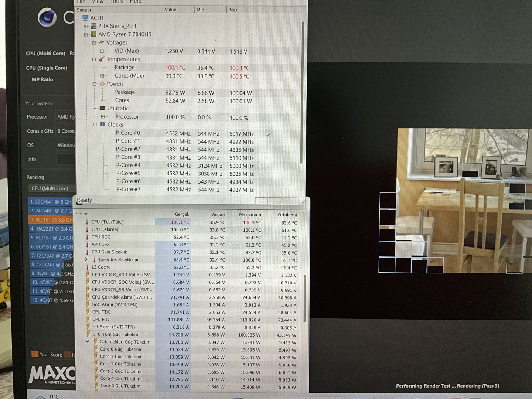Click the Max column header in HWMonitor
The width and height of the screenshot is (532, 399).
(x=243, y=10)
